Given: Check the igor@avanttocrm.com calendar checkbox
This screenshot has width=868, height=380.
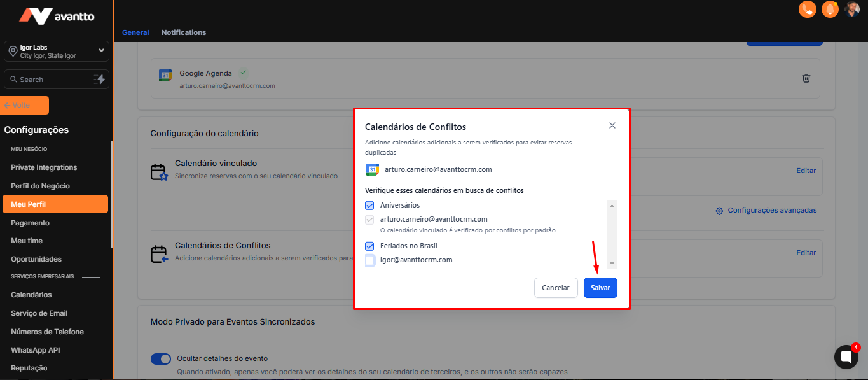Looking at the screenshot, I should tap(369, 260).
